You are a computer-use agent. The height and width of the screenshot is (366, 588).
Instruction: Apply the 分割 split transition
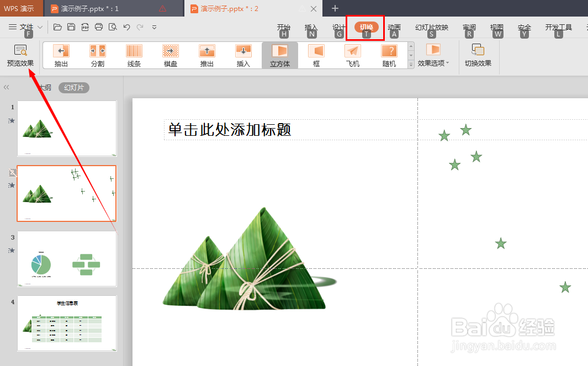[98, 56]
